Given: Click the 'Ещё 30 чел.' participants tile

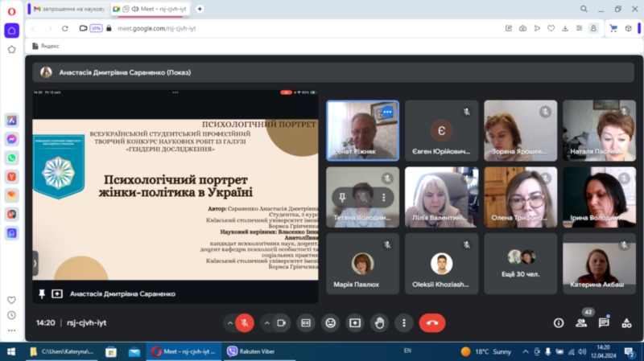Looking at the screenshot, I should point(520,264).
